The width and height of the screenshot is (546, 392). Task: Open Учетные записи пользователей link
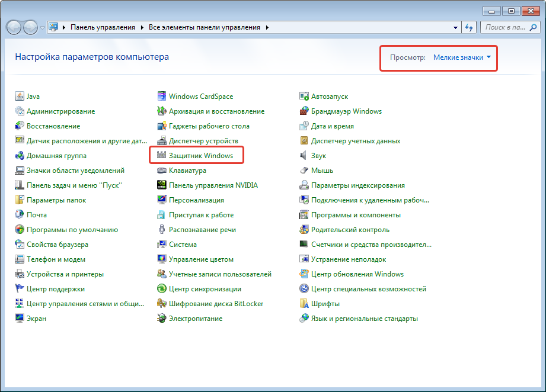point(220,274)
